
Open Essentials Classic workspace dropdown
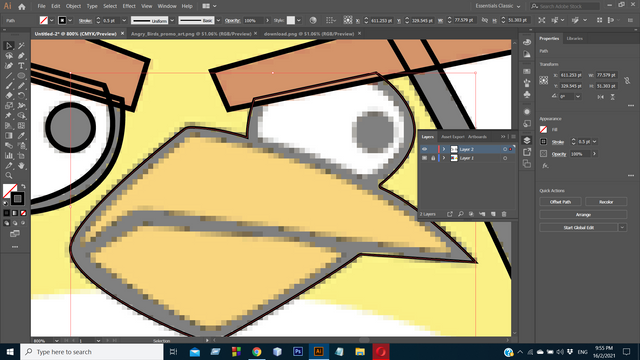click(498, 6)
